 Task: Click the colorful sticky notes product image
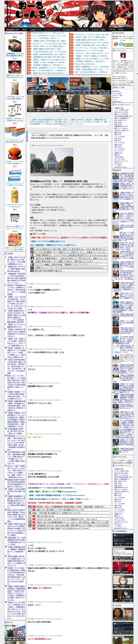[x=15, y=131]
